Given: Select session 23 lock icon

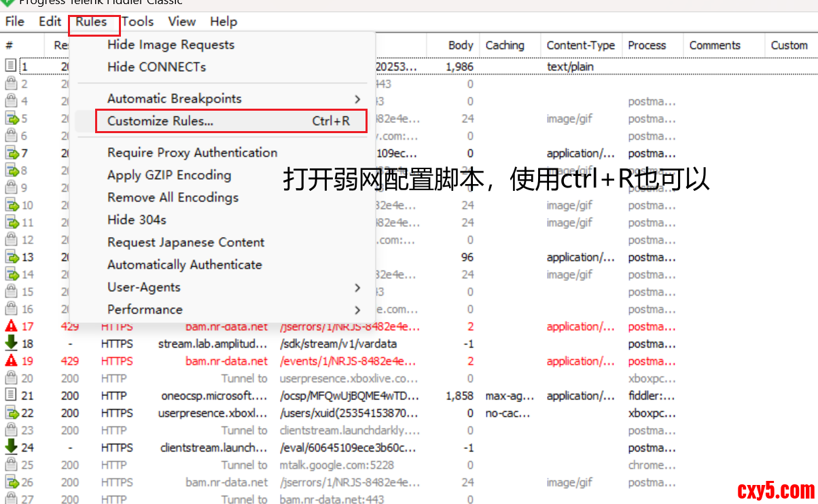Looking at the screenshot, I should tap(11, 430).
